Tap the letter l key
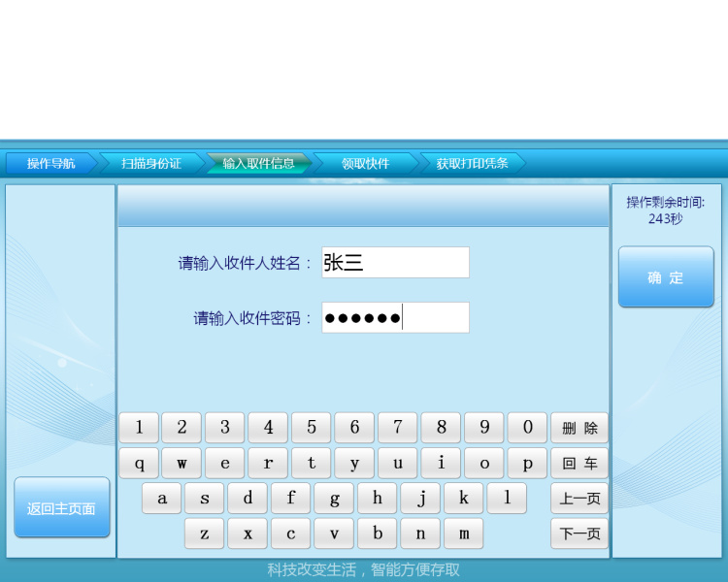728x582 pixels. [x=507, y=499]
